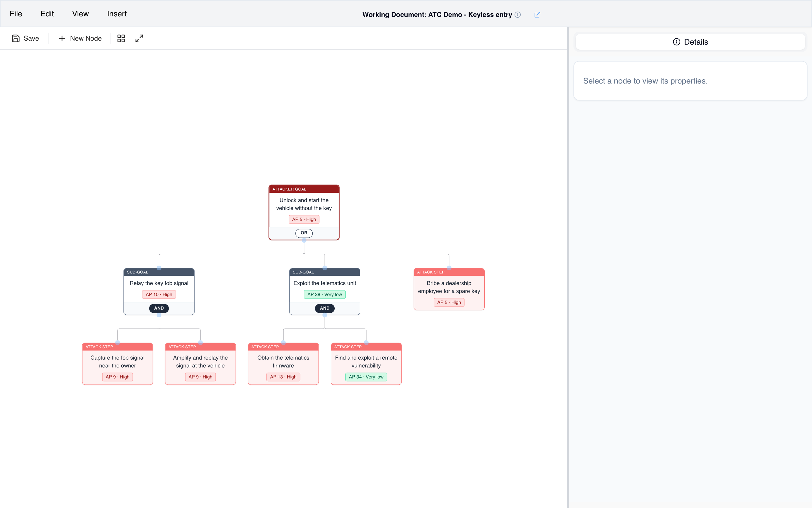Click the expand fullscreen arrows icon
Screen dimensions: 812x508
pyautogui.click(x=139, y=38)
